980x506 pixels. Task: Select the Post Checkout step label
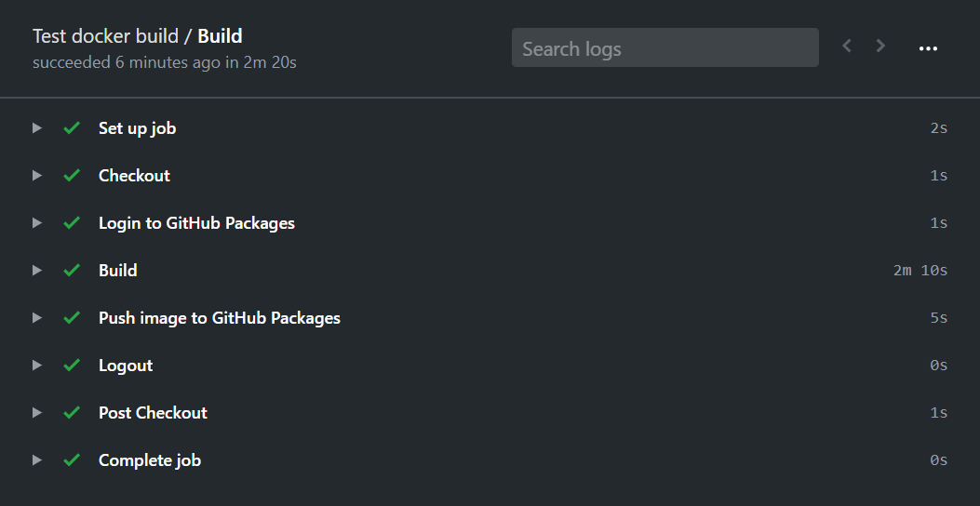coord(153,413)
